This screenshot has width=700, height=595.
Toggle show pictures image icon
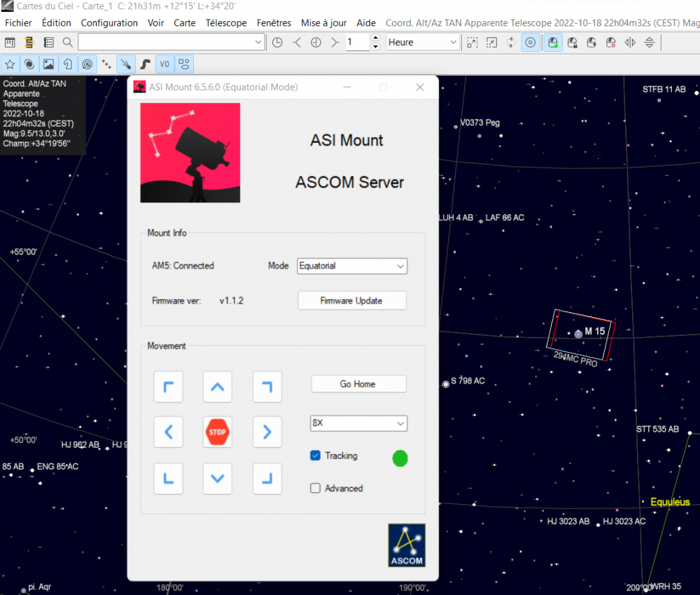48,64
